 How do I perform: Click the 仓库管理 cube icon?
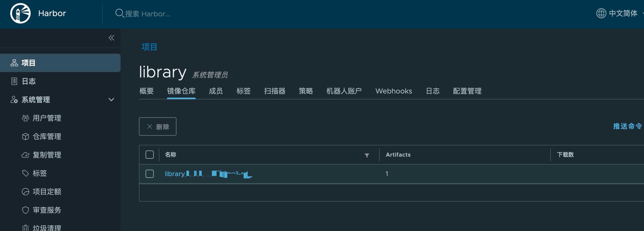pyautogui.click(x=26, y=136)
